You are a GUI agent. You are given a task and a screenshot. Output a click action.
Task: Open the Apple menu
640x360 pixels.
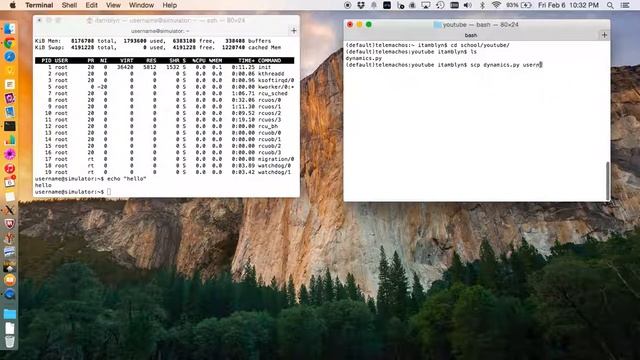(x=13, y=5)
